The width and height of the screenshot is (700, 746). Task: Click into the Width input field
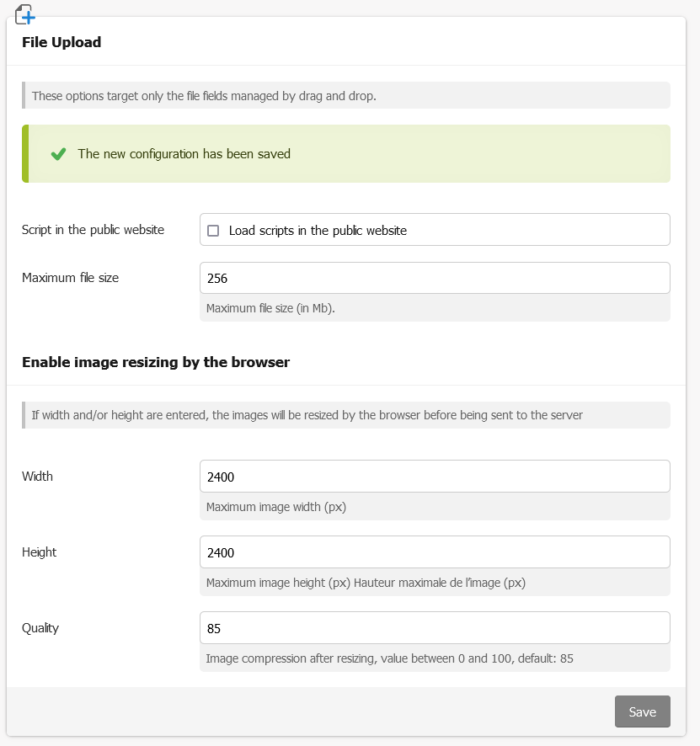(435, 477)
